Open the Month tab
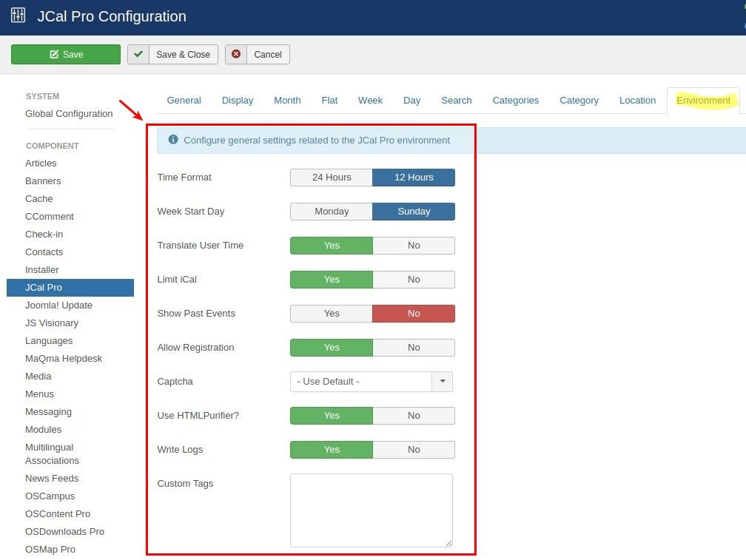The height and width of the screenshot is (560, 746). [x=287, y=101]
